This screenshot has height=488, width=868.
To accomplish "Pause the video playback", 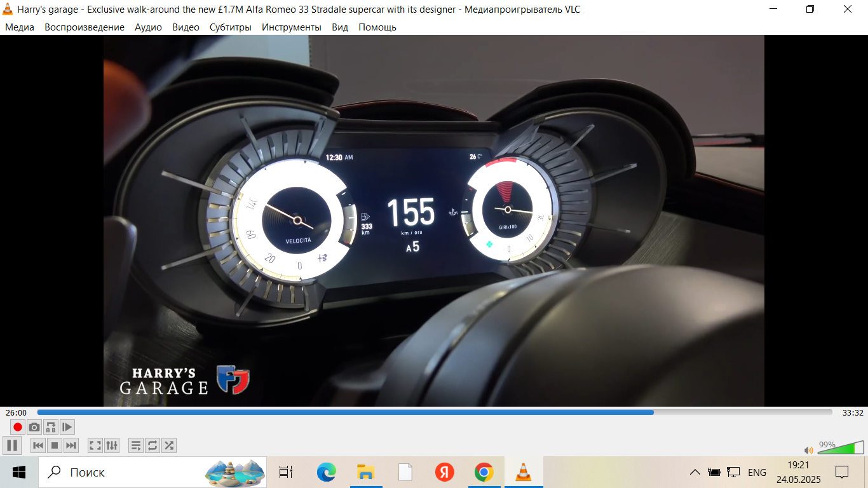I will coord(11,445).
